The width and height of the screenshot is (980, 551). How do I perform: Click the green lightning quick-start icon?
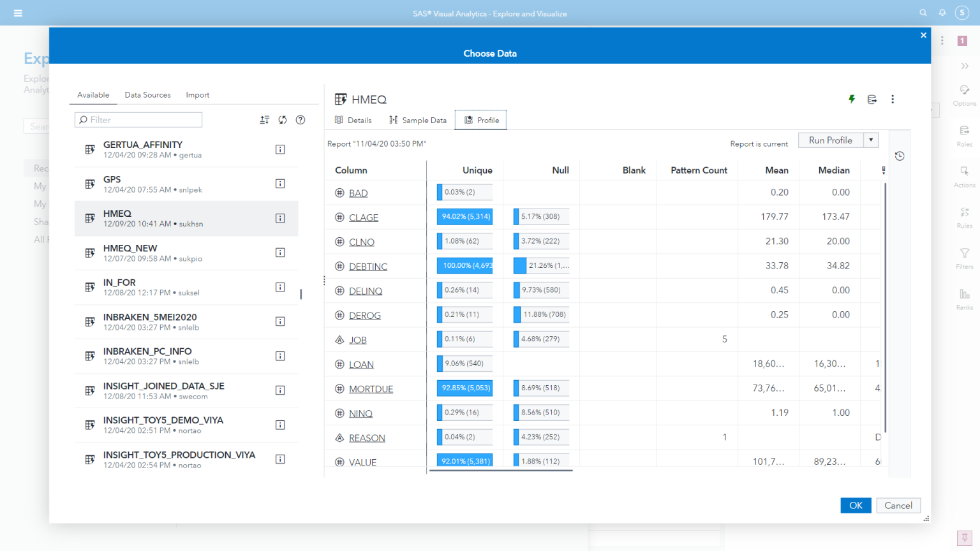[x=851, y=99]
